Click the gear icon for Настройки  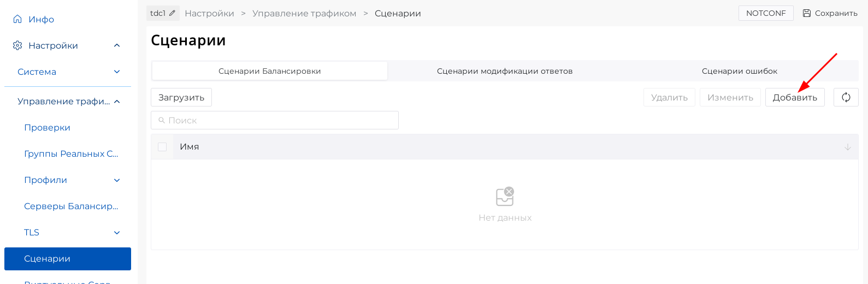pyautogui.click(x=17, y=45)
